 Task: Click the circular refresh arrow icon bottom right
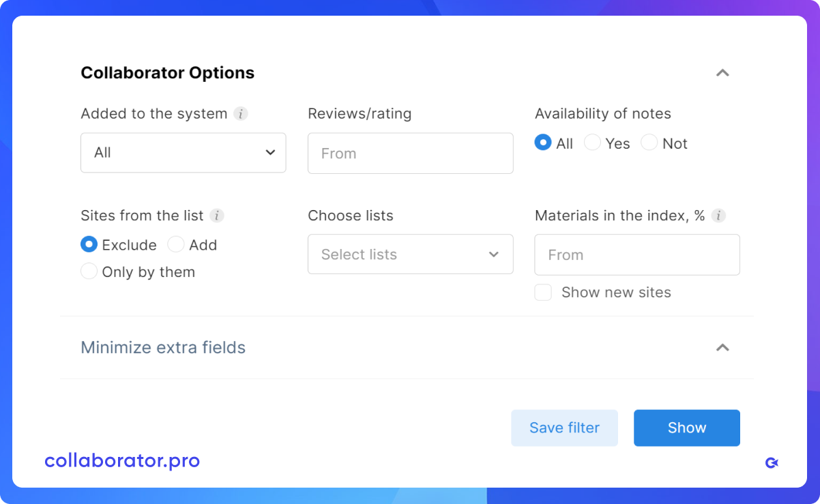[772, 462]
